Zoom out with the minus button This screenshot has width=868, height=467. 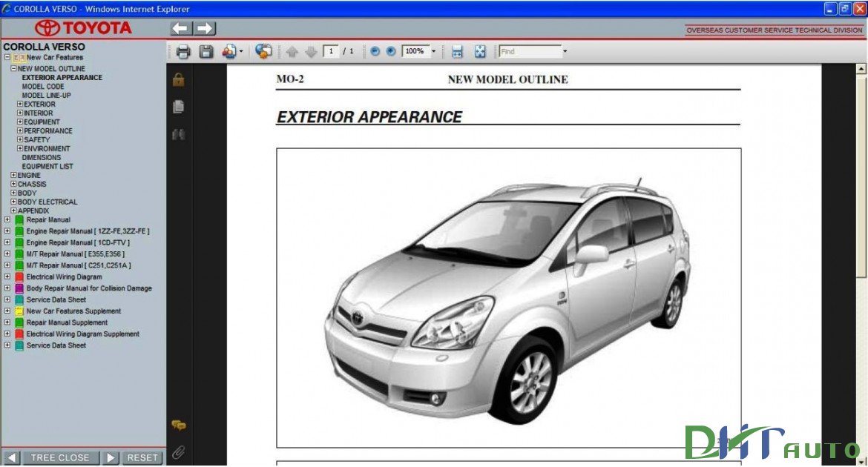(375, 51)
